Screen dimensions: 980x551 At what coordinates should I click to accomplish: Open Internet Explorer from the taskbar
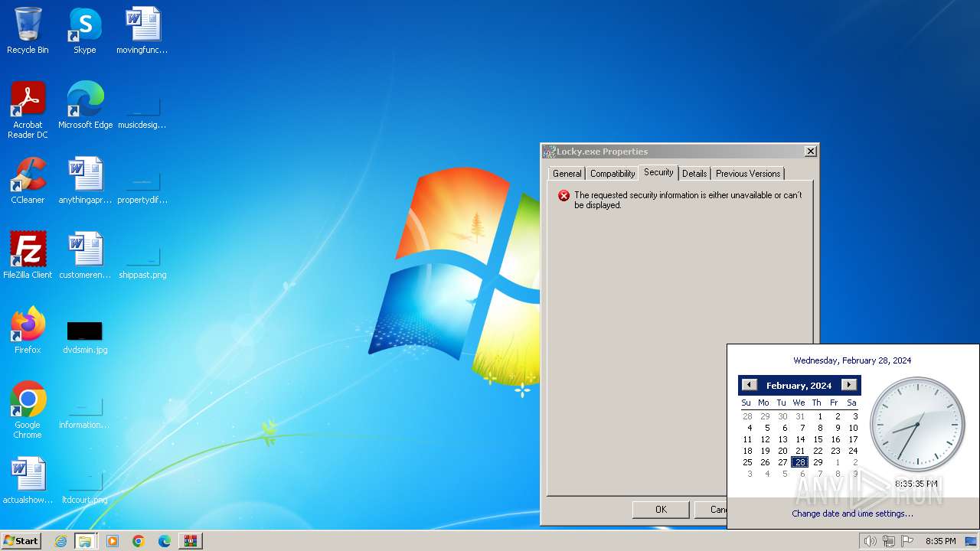coord(60,541)
